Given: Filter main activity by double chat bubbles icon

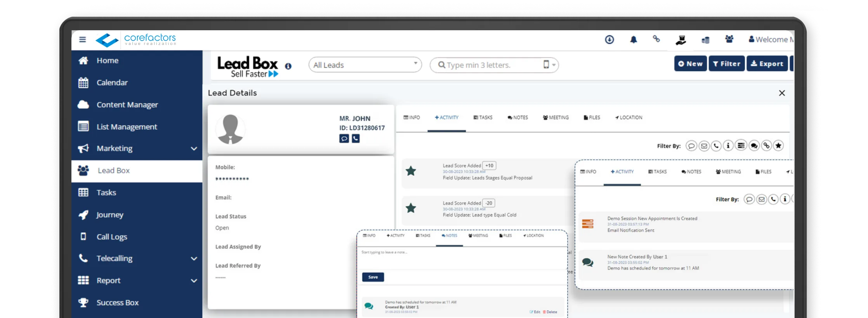Looking at the screenshot, I should [754, 146].
